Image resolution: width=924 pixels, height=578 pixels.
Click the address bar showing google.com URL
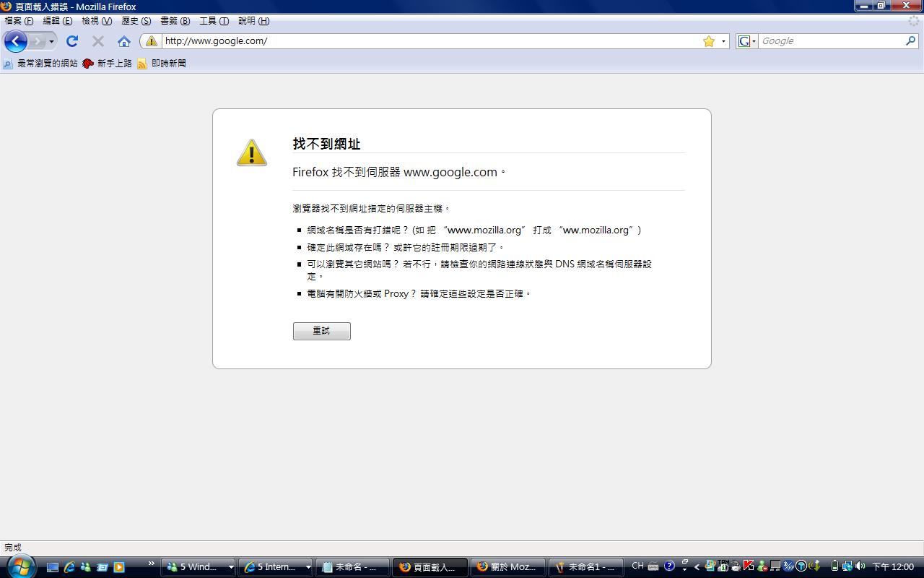(x=426, y=41)
